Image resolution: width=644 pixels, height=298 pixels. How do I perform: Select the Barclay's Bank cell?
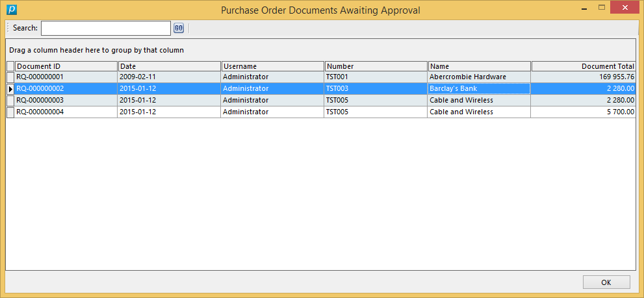click(x=479, y=88)
